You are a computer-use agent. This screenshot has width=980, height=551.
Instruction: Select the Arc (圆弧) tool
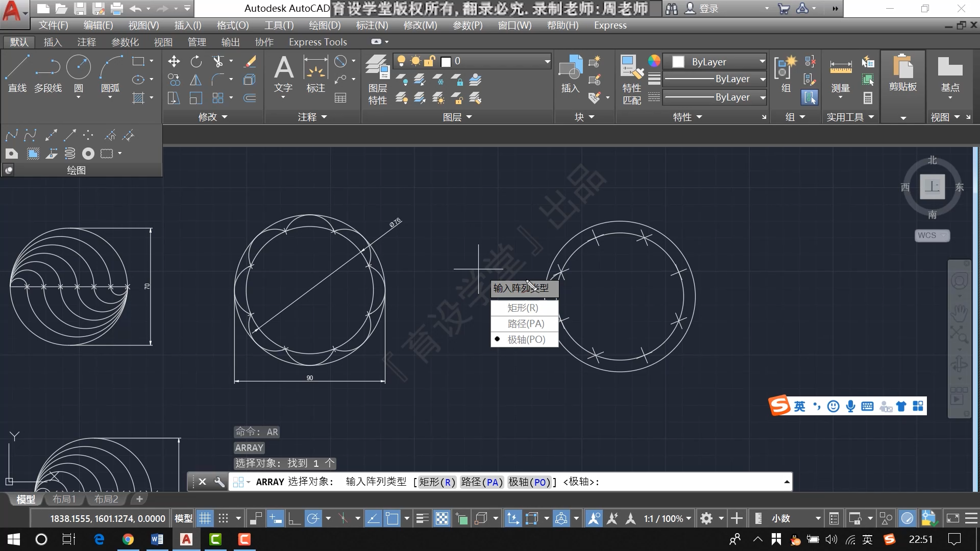(111, 74)
